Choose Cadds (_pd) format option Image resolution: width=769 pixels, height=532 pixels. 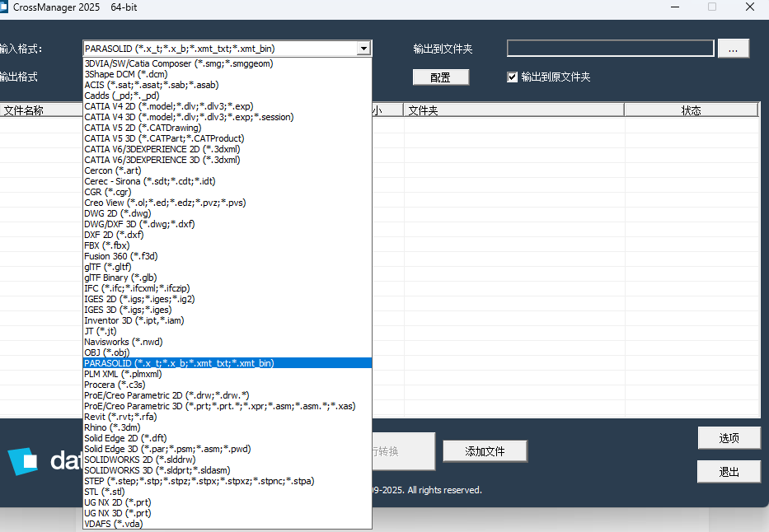[x=227, y=96]
